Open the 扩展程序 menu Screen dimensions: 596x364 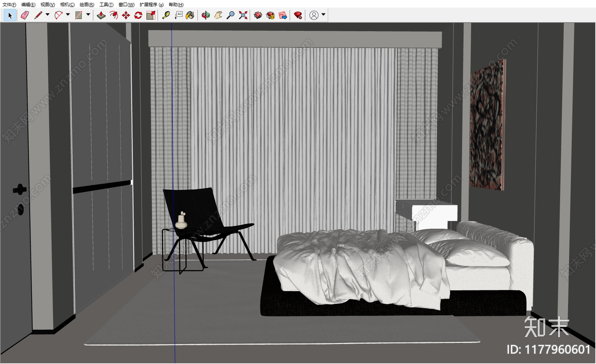[x=152, y=4]
